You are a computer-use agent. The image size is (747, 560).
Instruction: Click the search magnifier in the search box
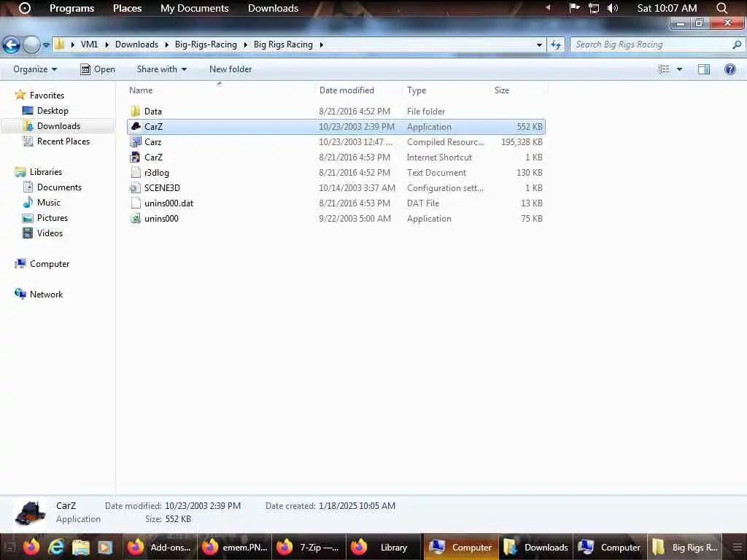click(737, 44)
